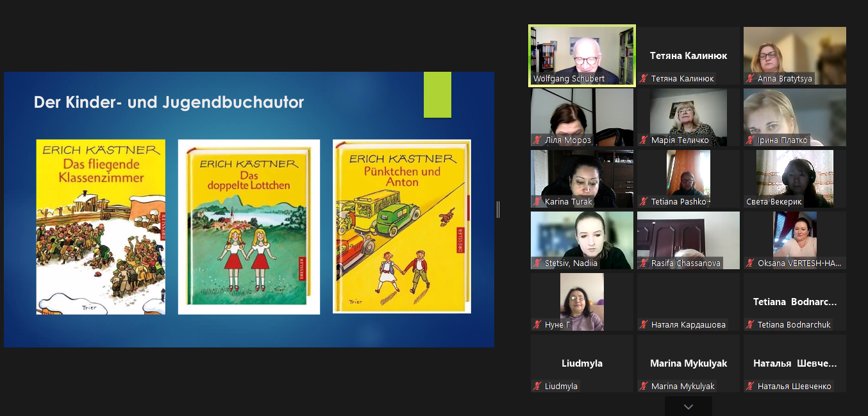Click the Tetiana Bodnarchuk name label
Screen dimensions: 868x416
(794, 325)
